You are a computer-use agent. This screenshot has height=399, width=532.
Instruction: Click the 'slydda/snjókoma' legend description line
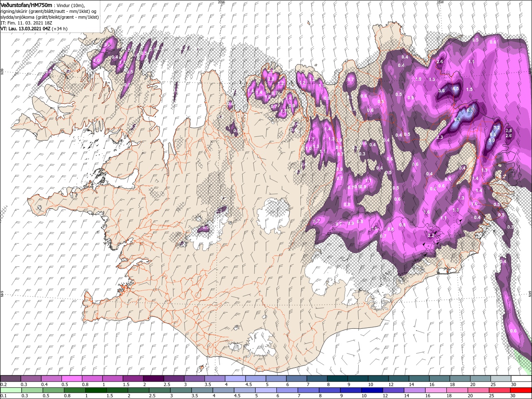point(49,17)
